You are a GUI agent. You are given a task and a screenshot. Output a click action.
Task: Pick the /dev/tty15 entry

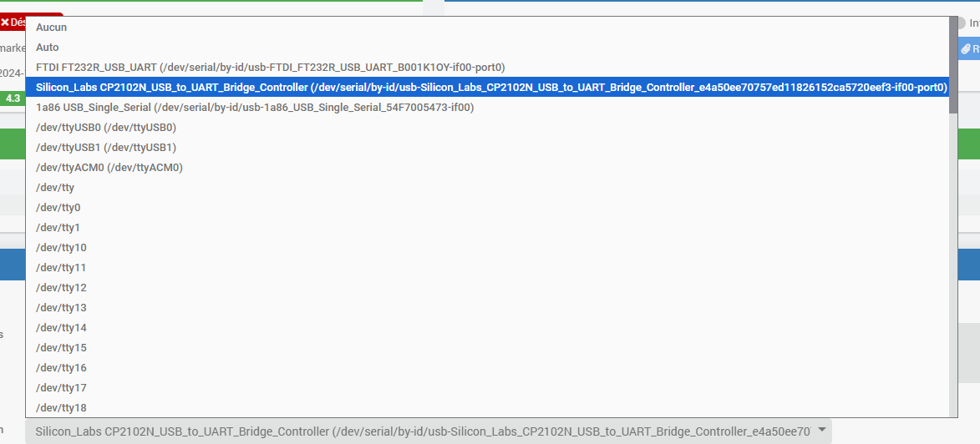click(x=487, y=347)
